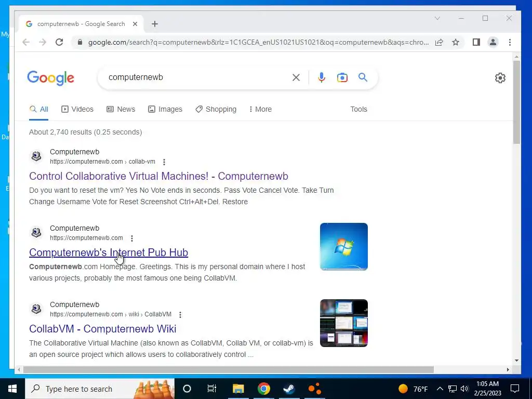Switch to the Shopping search tab
This screenshot has width=532, height=399.
(x=216, y=109)
